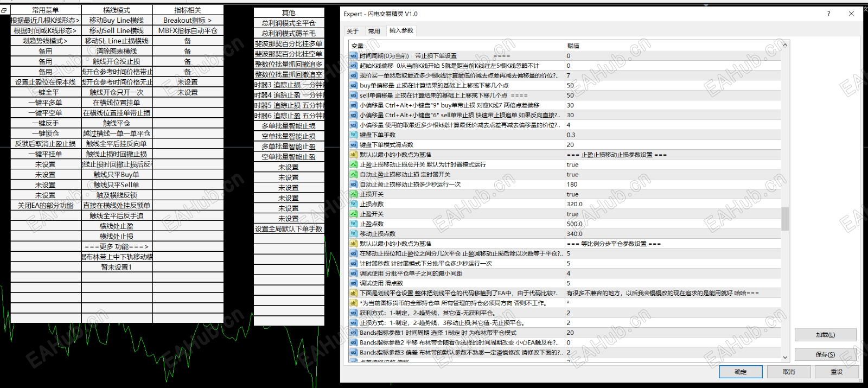Click the double icon beside 止损点数
Screen dimensions: 868x388
pyautogui.click(x=353, y=204)
